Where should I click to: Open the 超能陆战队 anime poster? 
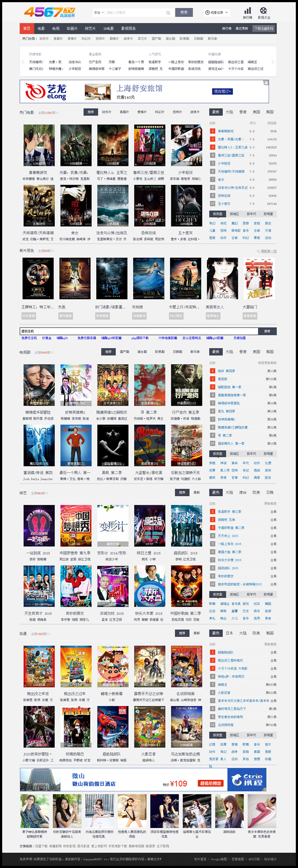113,727
